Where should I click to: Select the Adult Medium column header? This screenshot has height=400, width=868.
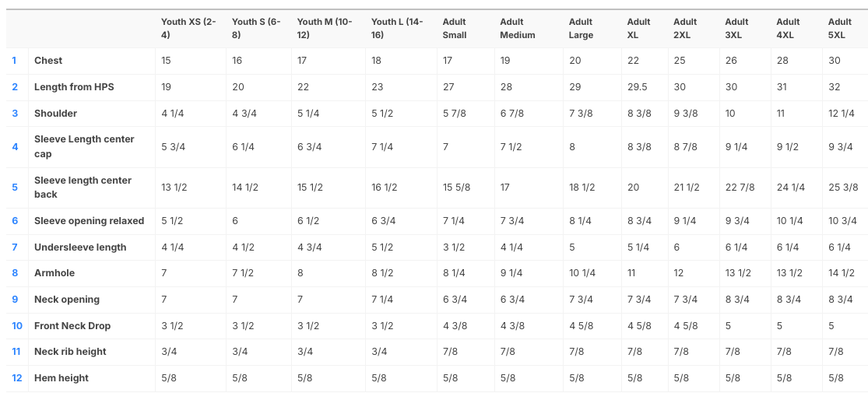pyautogui.click(x=517, y=29)
